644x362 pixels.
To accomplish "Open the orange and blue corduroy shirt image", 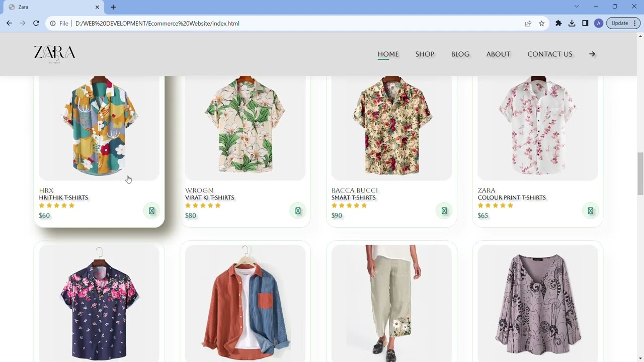I will [245, 304].
